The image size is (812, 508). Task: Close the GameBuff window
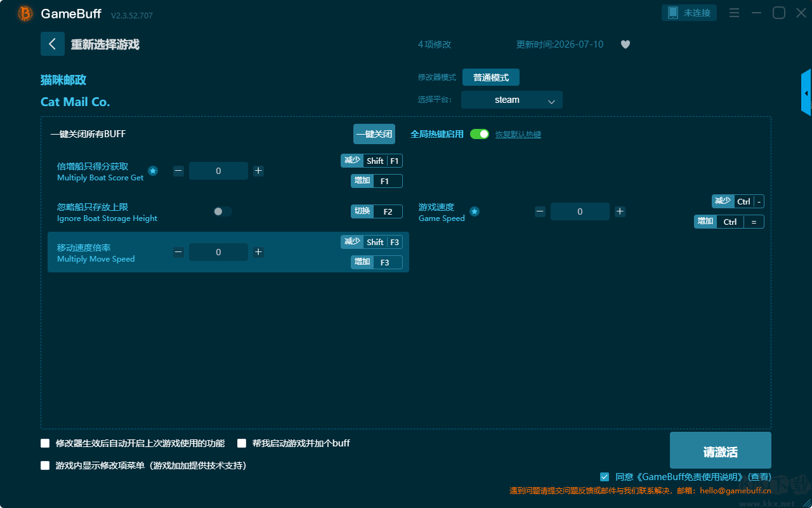coord(801,13)
